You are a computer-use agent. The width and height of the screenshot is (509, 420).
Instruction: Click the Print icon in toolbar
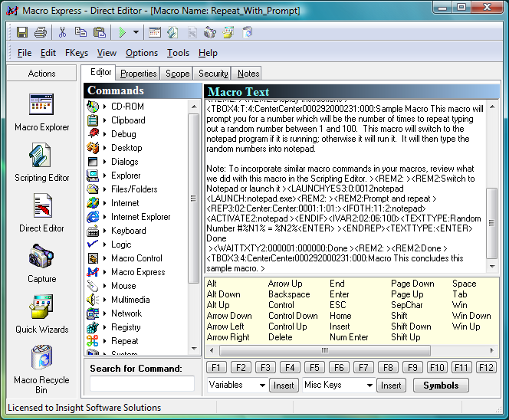pyautogui.click(x=41, y=32)
